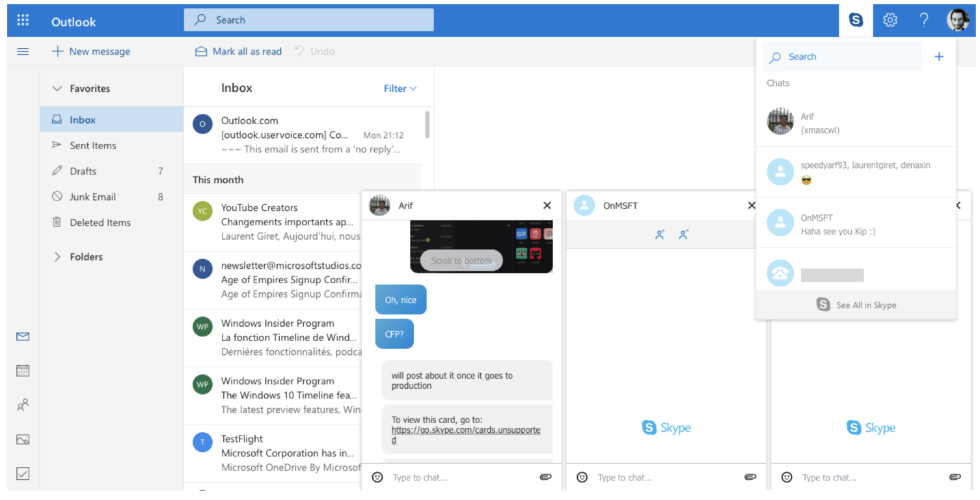This screenshot has width=980, height=500.
Task: Click attachment paperclip in OnMSFT chat
Action: (750, 477)
